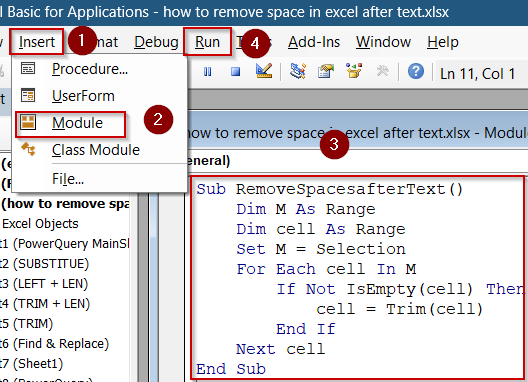The height and width of the screenshot is (382, 528).
Task: Open Project Explorer toolbar icon
Action: pos(298,71)
